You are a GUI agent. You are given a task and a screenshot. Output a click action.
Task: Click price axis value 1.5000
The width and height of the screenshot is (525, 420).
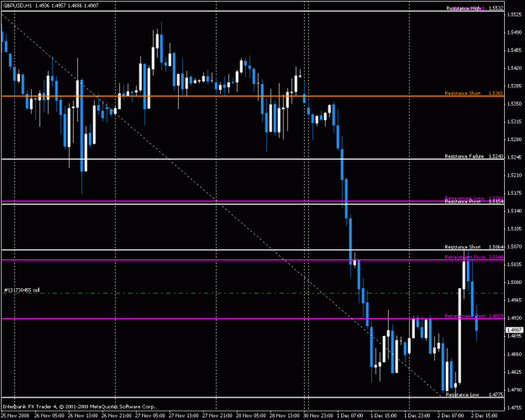point(514,282)
